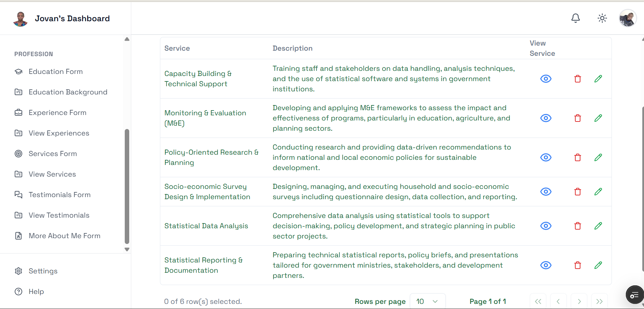This screenshot has width=644, height=309.
Task: Open the user profile avatar menu
Action: tap(628, 18)
